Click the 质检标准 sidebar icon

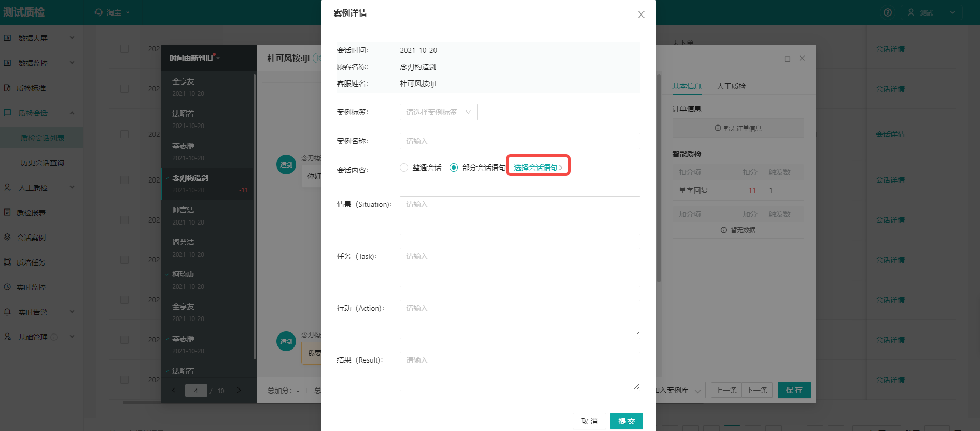(8, 88)
